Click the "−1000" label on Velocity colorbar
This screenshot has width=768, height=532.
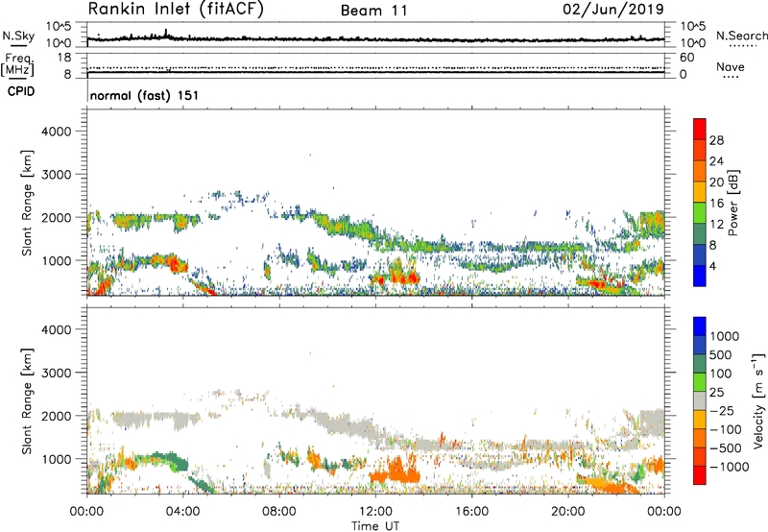[x=730, y=467]
